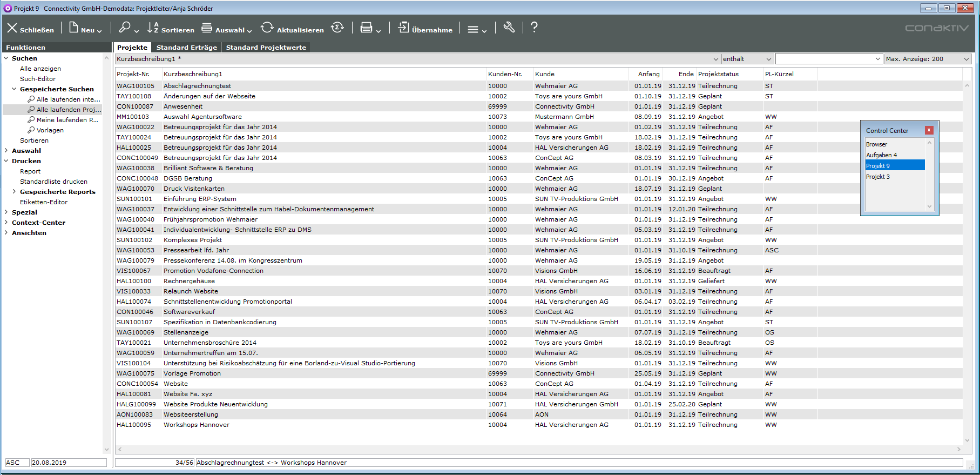Click the Kunden-Nr. column header

[x=510, y=74]
